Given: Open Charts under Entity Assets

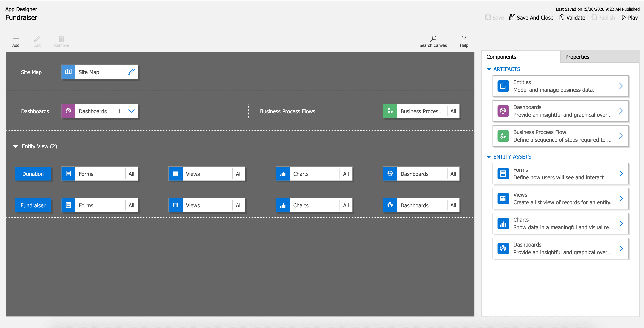Looking at the screenshot, I should pyautogui.click(x=560, y=224).
